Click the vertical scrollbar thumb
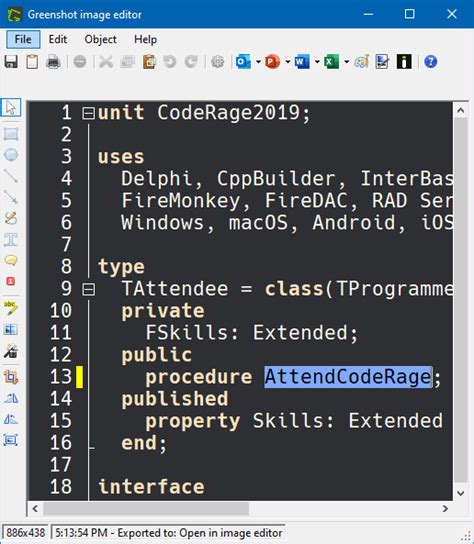The image size is (474, 544). pyautogui.click(x=460, y=300)
